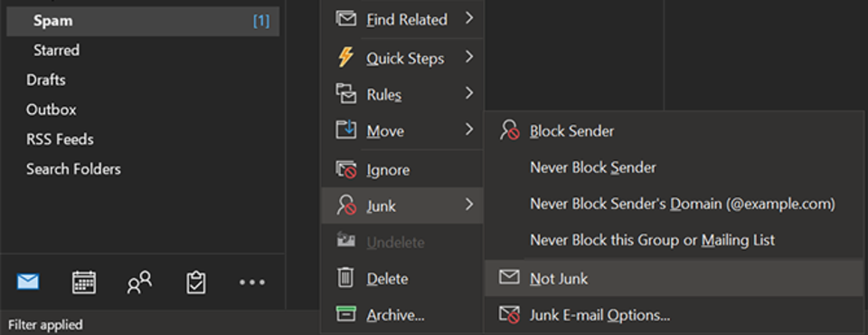The image size is (868, 335).
Task: Choose Never Block Sender's Domain (@example.com)
Action: click(x=674, y=204)
